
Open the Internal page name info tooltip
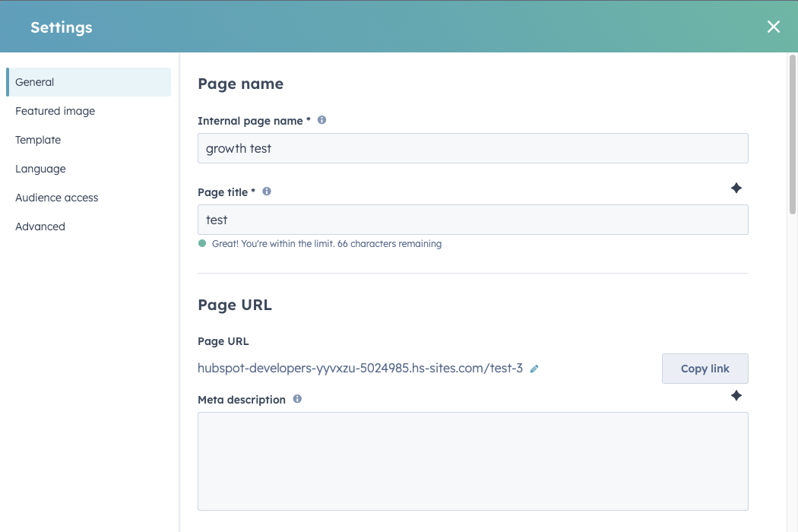click(321, 119)
